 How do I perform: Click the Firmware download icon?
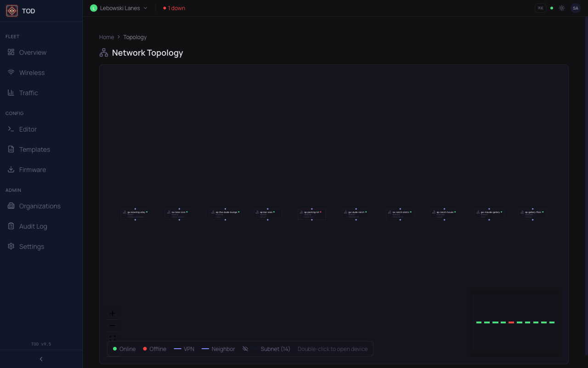click(x=11, y=170)
